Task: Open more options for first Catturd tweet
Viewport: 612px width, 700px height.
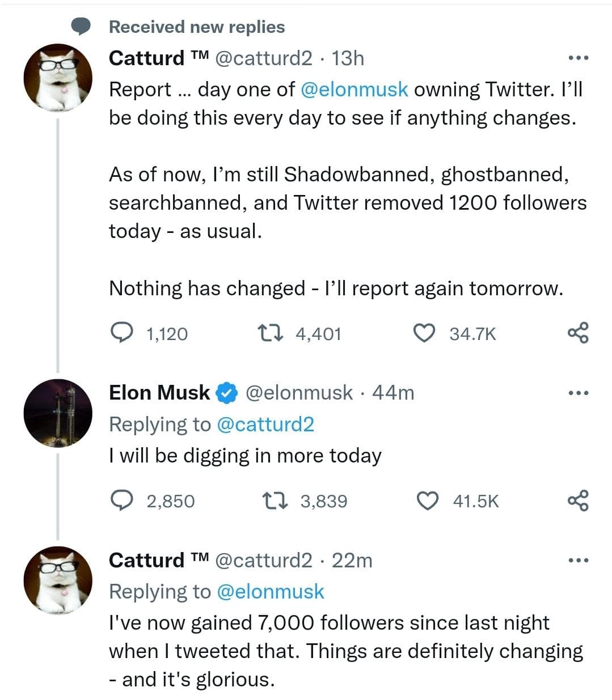Action: click(x=579, y=58)
